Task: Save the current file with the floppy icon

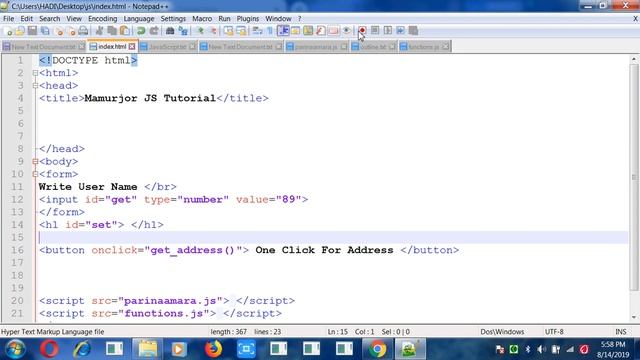Action: [x=32, y=31]
